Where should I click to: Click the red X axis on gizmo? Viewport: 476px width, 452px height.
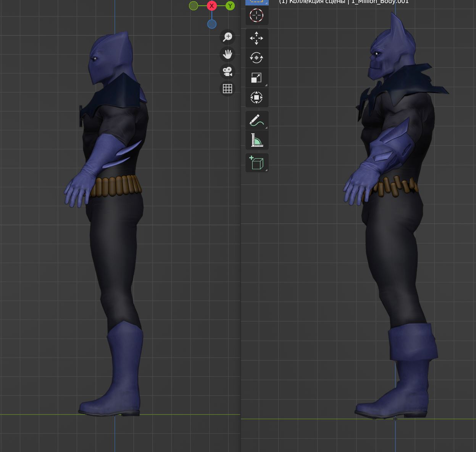point(212,6)
